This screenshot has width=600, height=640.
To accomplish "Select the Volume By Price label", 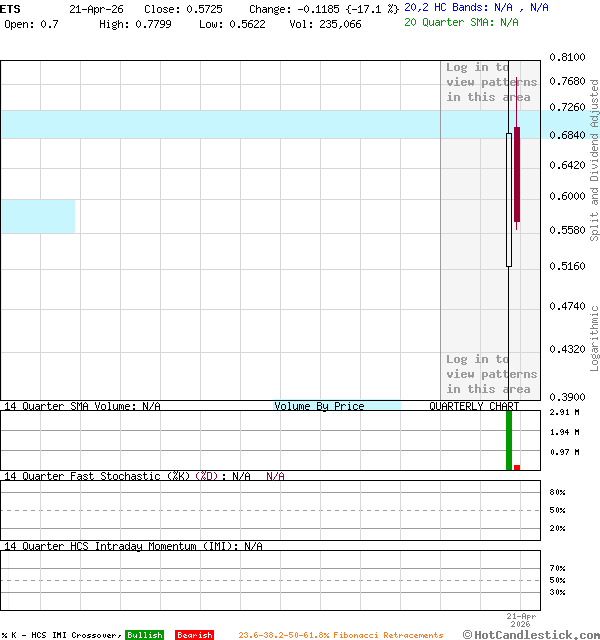I will [x=319, y=406].
